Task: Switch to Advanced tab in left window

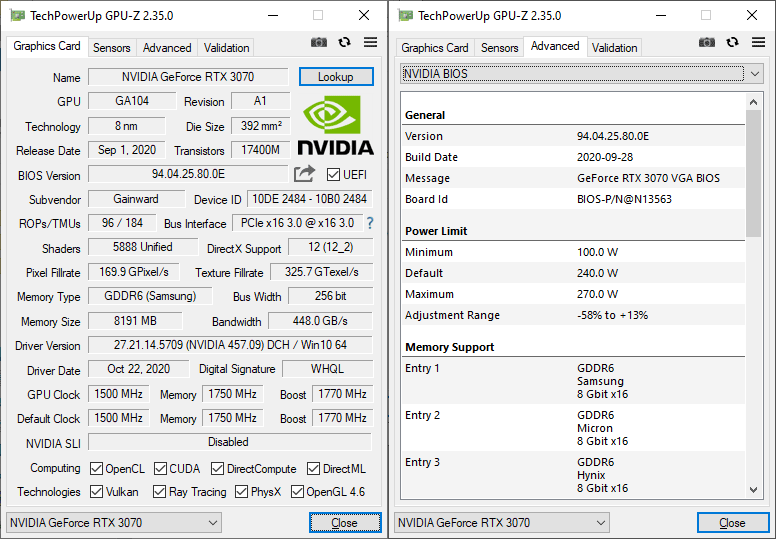Action: (167, 48)
